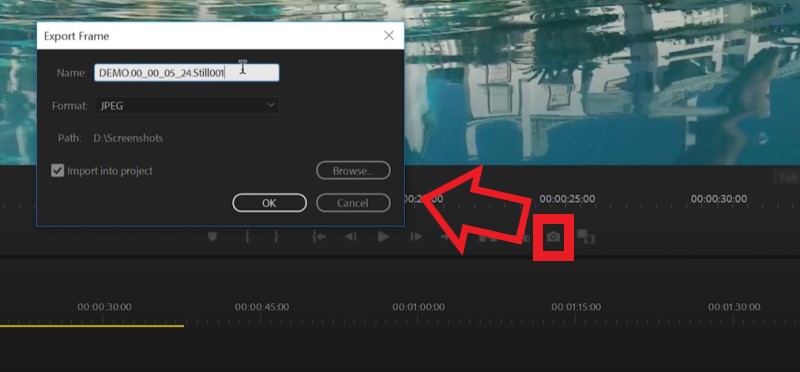800x372 pixels.
Task: Click the 00:01:00:00 mark on timeline ruler
Action: pos(418,307)
